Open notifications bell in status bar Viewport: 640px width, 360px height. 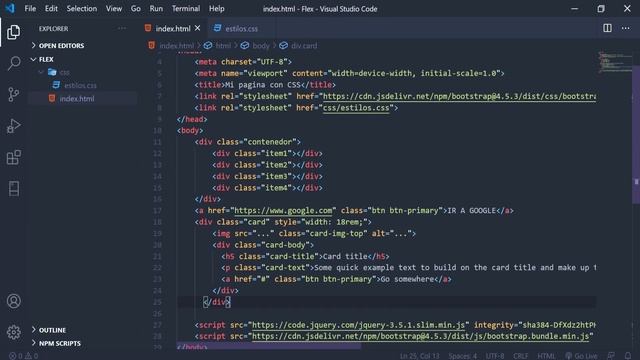(628, 356)
